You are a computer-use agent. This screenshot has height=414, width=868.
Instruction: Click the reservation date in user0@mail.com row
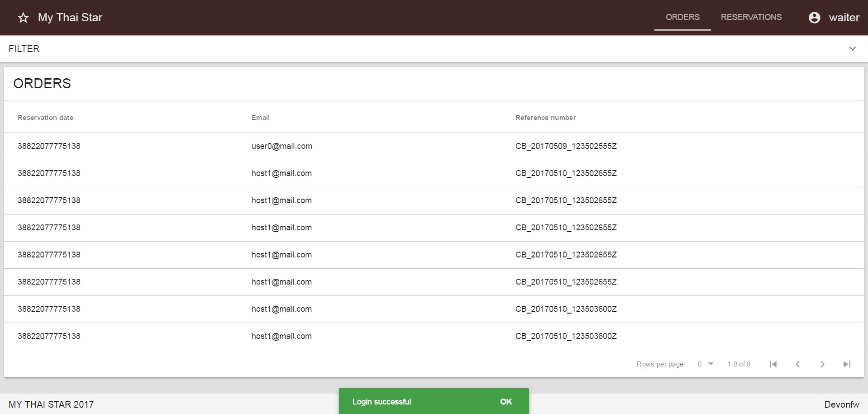click(x=49, y=146)
